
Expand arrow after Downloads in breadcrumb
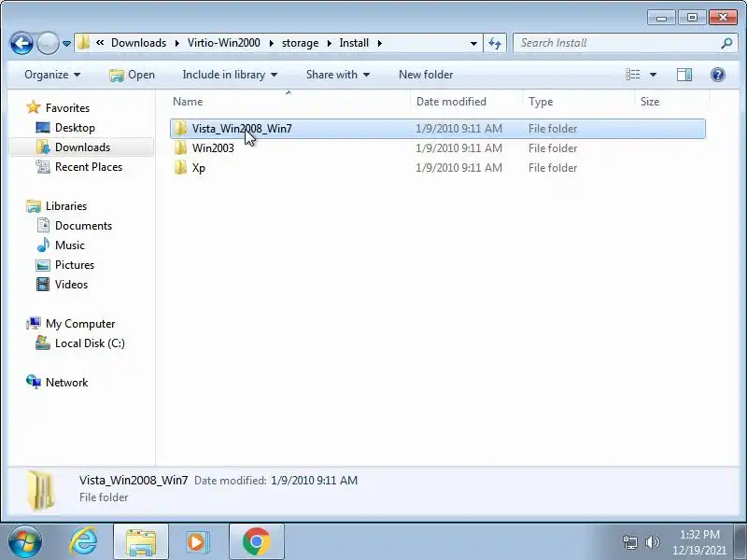[177, 43]
